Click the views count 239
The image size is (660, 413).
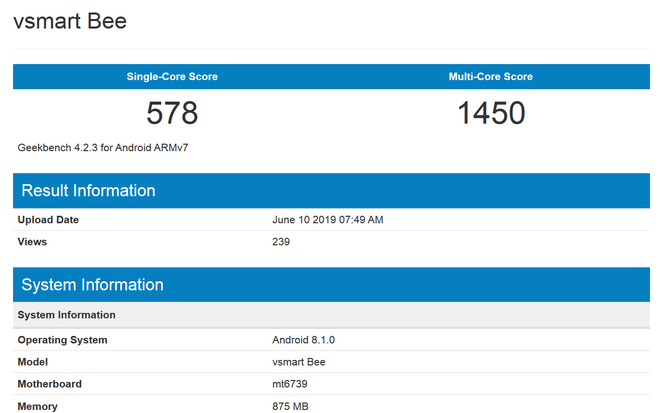pyautogui.click(x=281, y=242)
